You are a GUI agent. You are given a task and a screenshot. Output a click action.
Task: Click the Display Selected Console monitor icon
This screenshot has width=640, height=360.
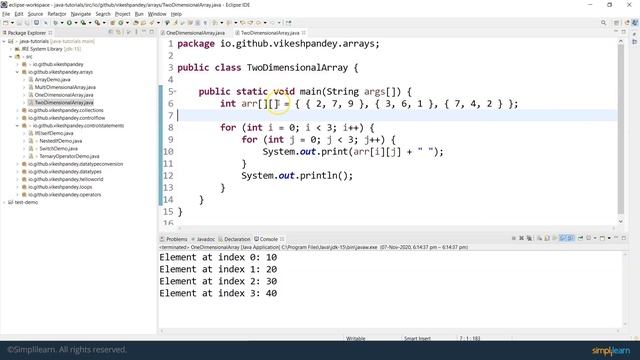click(x=589, y=238)
